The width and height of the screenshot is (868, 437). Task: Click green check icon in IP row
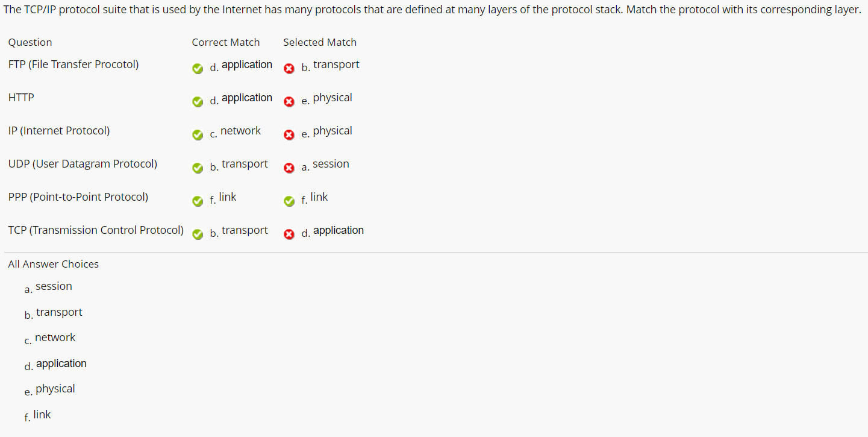pos(198,135)
